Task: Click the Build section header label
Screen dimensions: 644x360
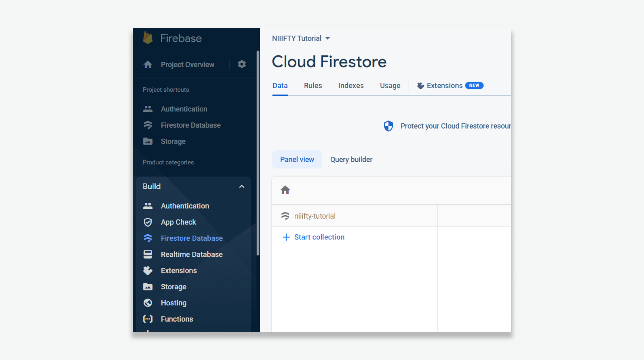Action: pyautogui.click(x=152, y=186)
